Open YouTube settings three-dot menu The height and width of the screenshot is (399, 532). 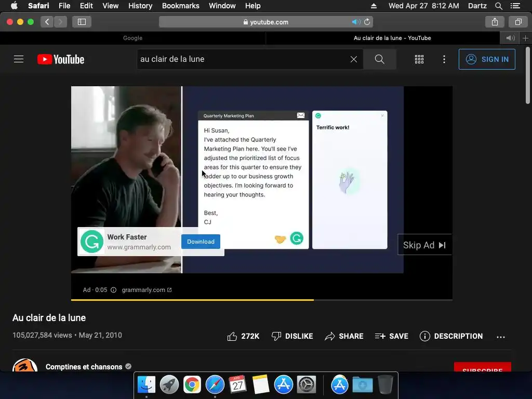pyautogui.click(x=444, y=59)
